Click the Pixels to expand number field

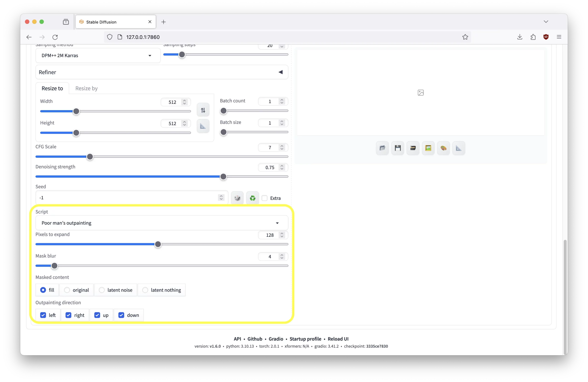[273, 235]
